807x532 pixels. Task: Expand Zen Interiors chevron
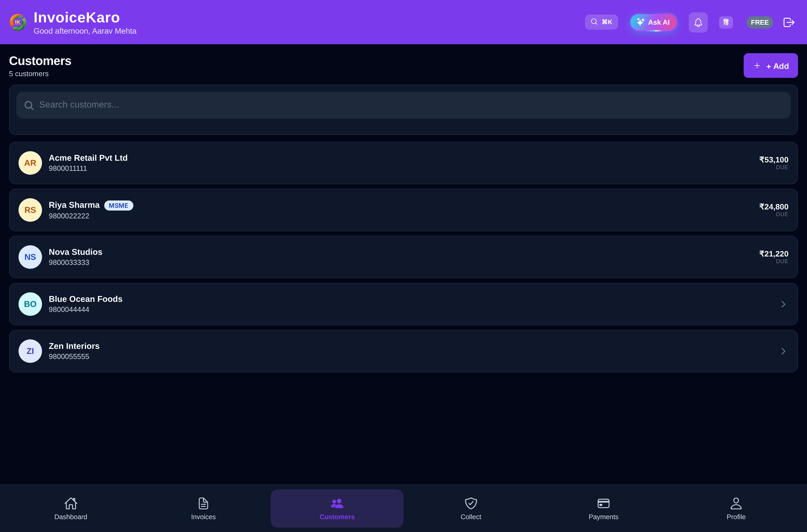pyautogui.click(x=783, y=351)
